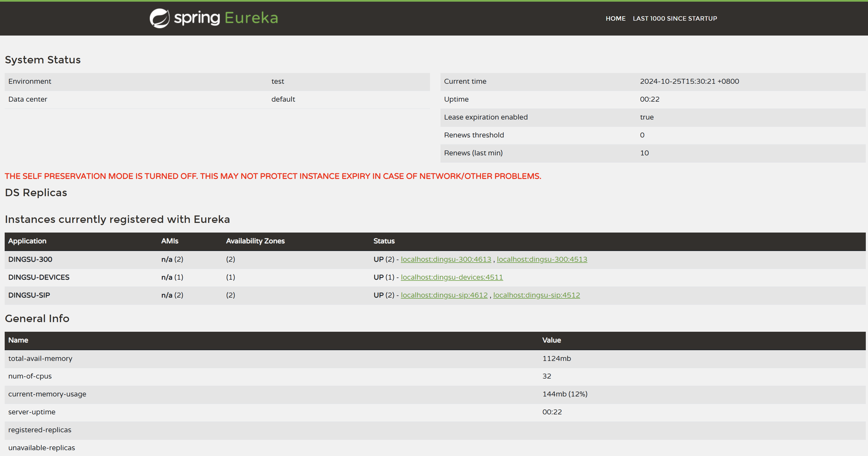The width and height of the screenshot is (868, 456).
Task: Click the DINGSU-DEVICES AMIs cell n/a (1)
Action: (x=172, y=277)
